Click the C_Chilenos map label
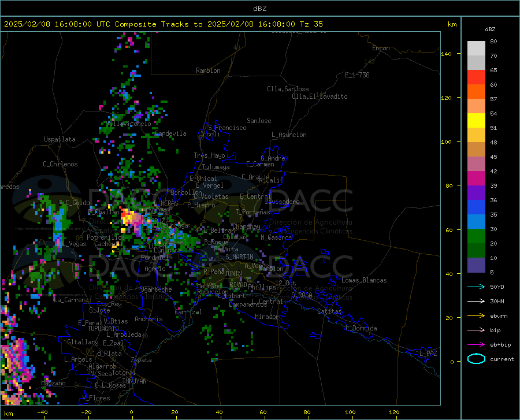 pyautogui.click(x=60, y=164)
